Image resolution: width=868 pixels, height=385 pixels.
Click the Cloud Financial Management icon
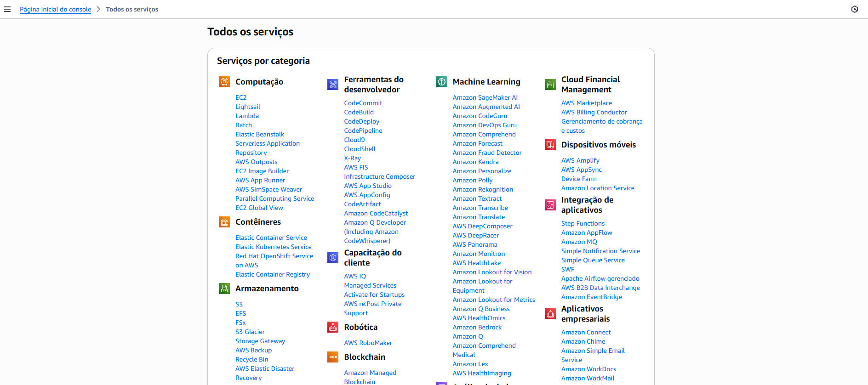[x=550, y=85]
